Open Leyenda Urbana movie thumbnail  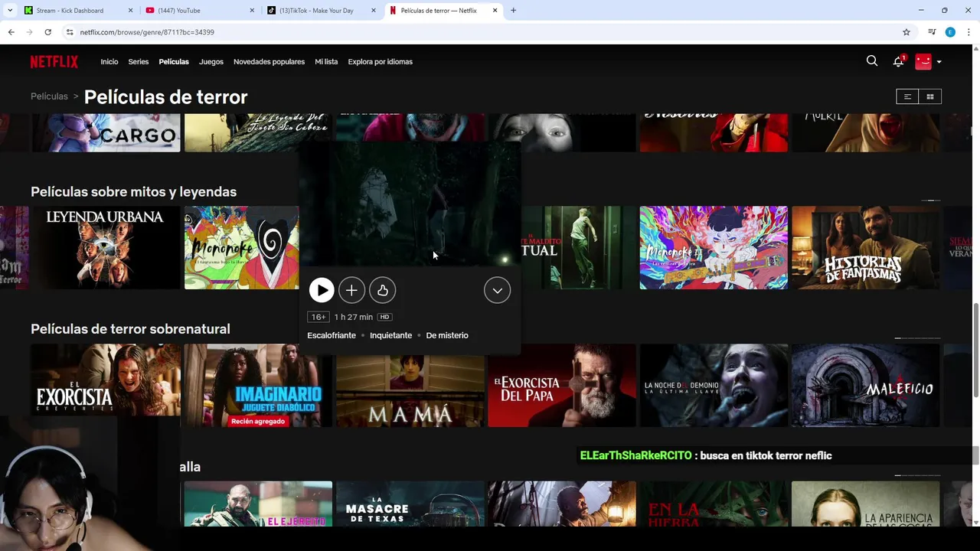pos(106,247)
